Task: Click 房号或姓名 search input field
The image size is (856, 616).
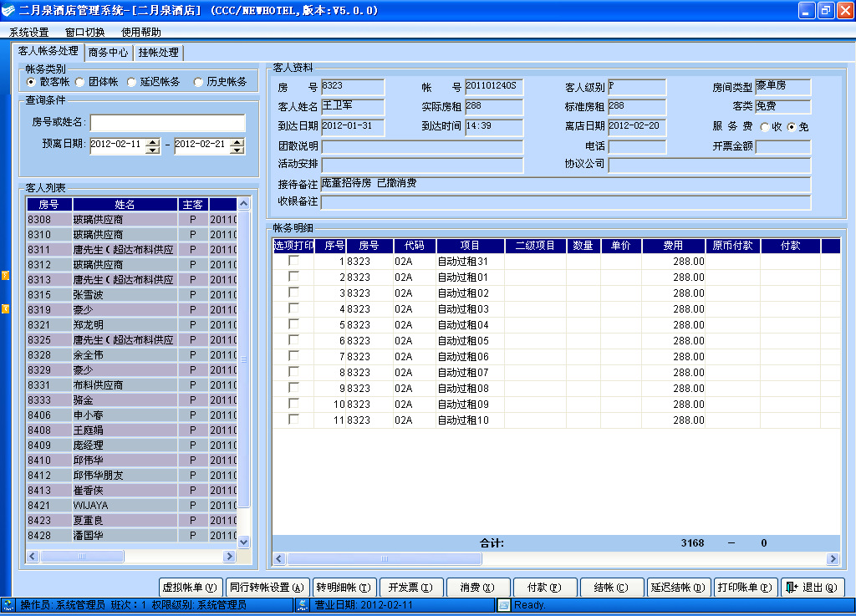Action: tap(167, 122)
